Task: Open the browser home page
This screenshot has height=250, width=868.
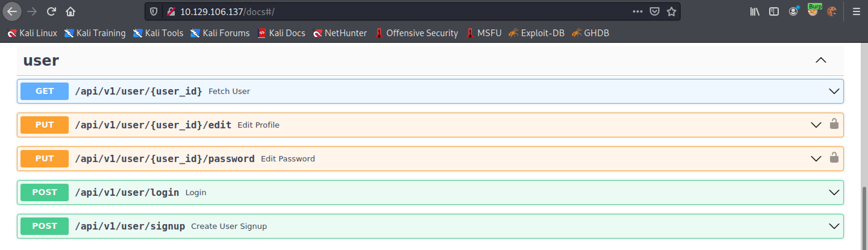Action: tap(71, 12)
